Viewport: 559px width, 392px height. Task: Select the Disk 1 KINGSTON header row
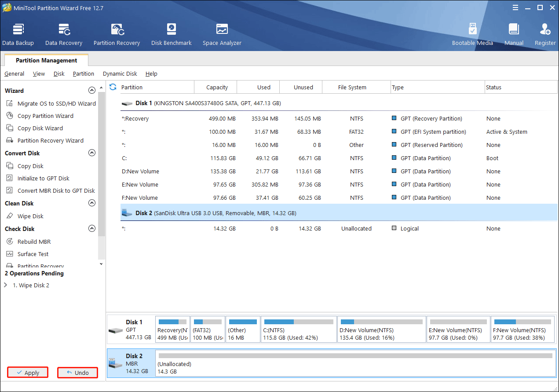[339, 103]
